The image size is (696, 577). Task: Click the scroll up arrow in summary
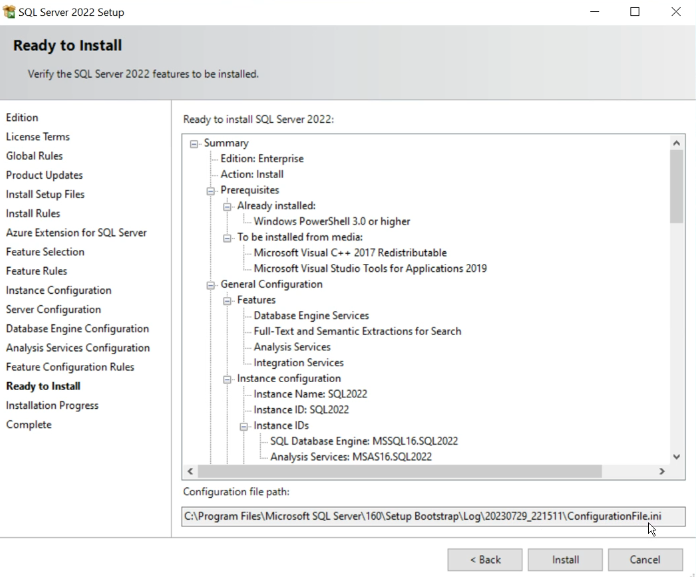tap(676, 143)
